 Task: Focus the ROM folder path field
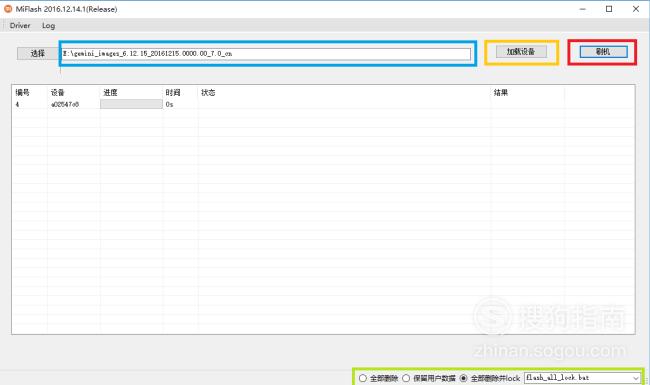point(266,53)
